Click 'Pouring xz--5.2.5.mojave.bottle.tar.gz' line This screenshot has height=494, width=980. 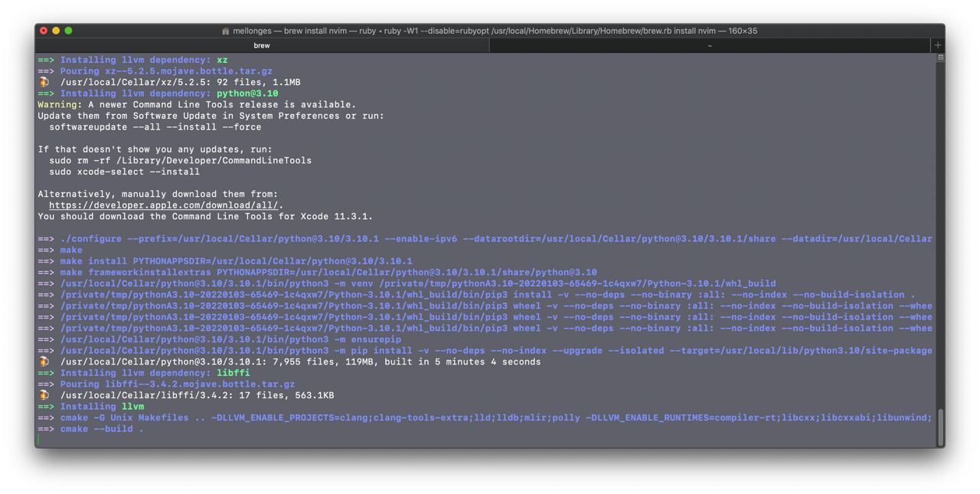tap(166, 71)
